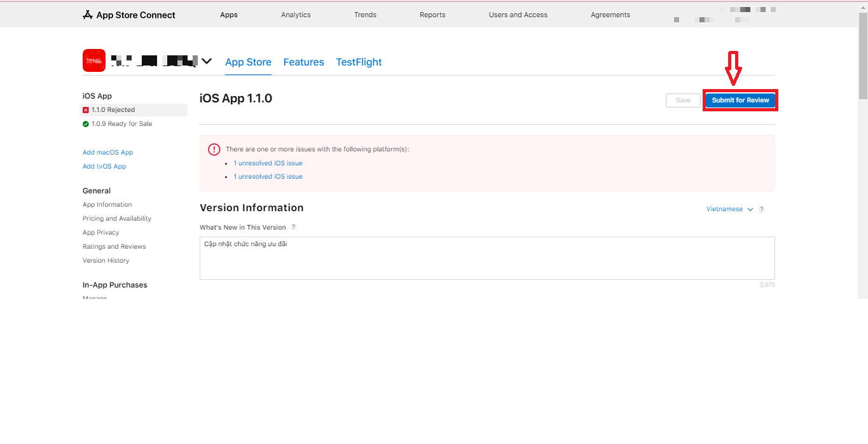Open help icon for What's New
The height and width of the screenshot is (444, 868).
tap(293, 227)
